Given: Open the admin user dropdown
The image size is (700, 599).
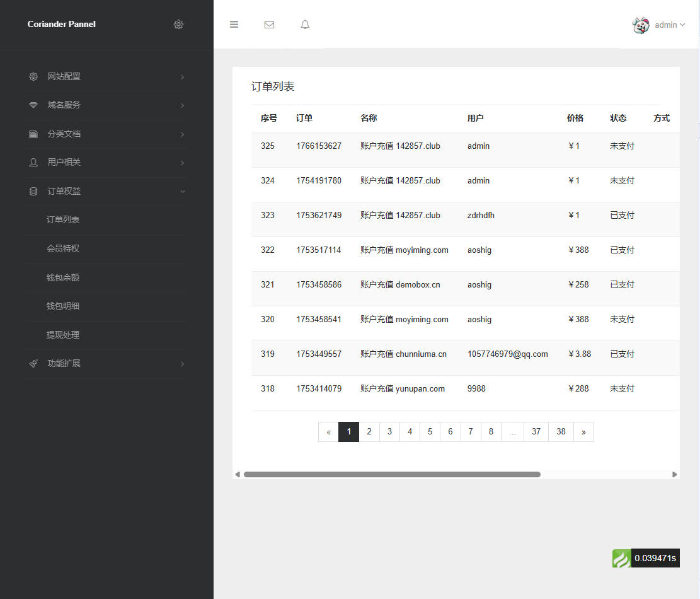Looking at the screenshot, I should (x=669, y=25).
